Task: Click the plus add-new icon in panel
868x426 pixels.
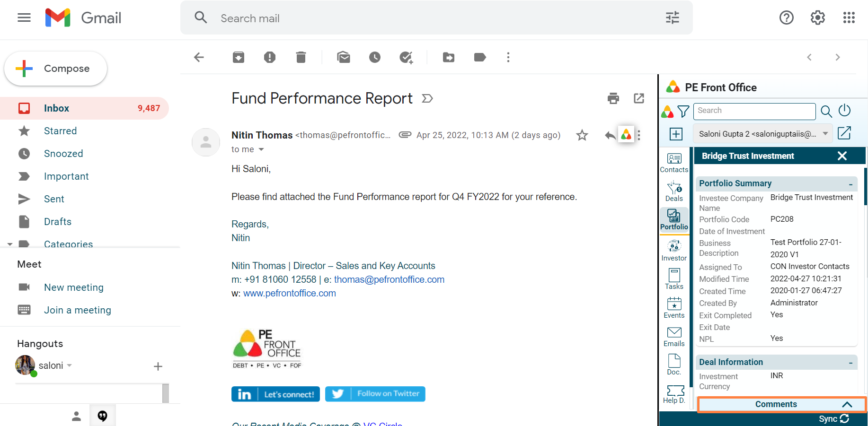Action: point(676,134)
